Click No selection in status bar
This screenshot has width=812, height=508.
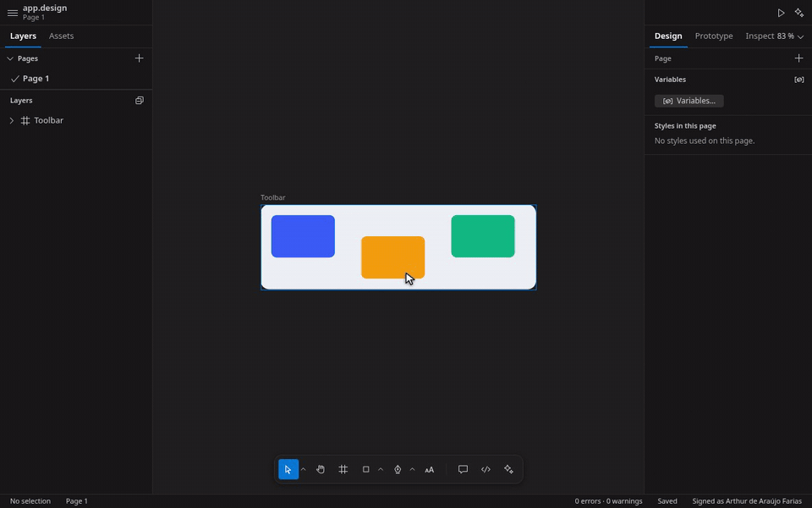(x=30, y=501)
